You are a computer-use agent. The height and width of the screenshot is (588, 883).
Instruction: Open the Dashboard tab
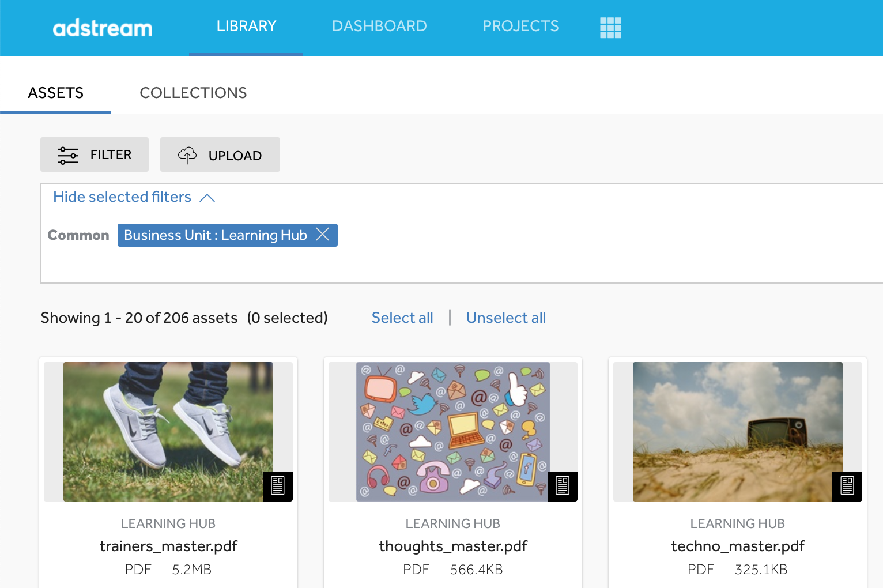click(x=379, y=27)
